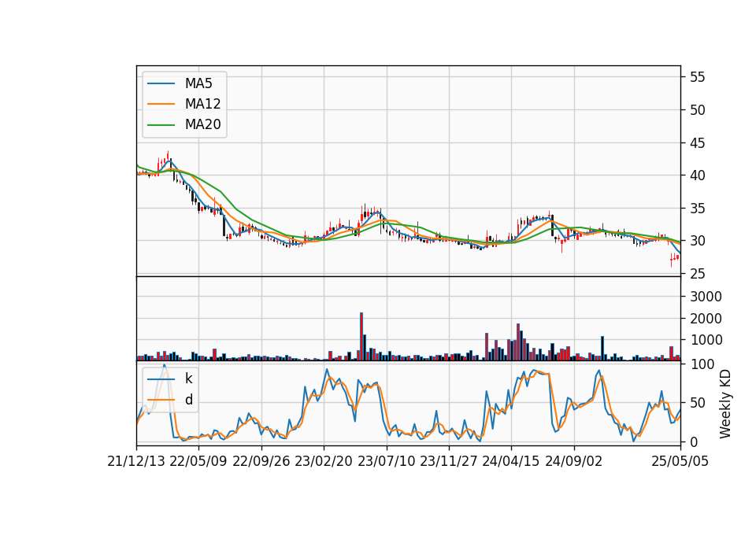This screenshot has height=543, width=756.
Task: Click the 45 price axis label
Action: pyautogui.click(x=697, y=143)
